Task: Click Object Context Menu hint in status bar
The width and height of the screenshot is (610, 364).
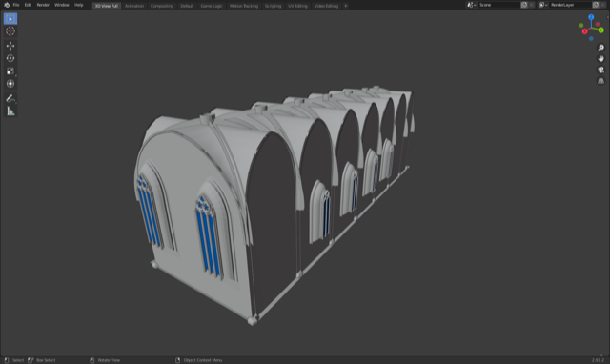Action: click(x=203, y=360)
